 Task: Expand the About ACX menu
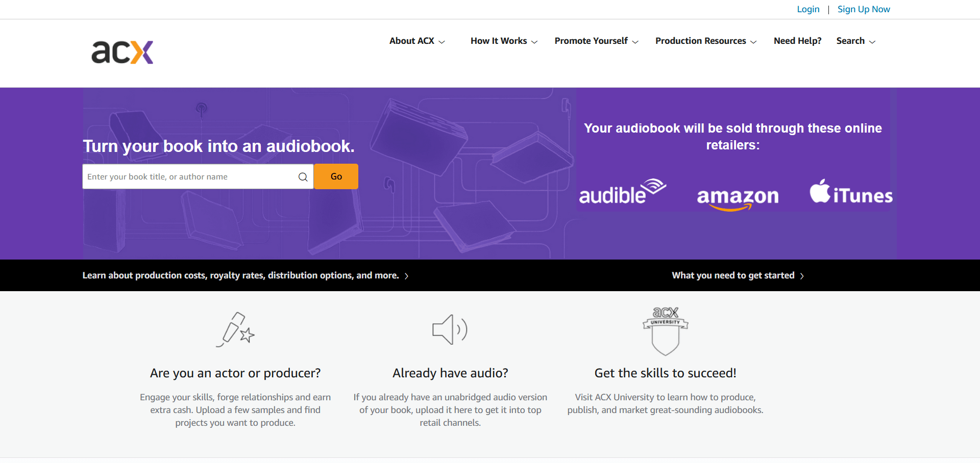pos(417,41)
